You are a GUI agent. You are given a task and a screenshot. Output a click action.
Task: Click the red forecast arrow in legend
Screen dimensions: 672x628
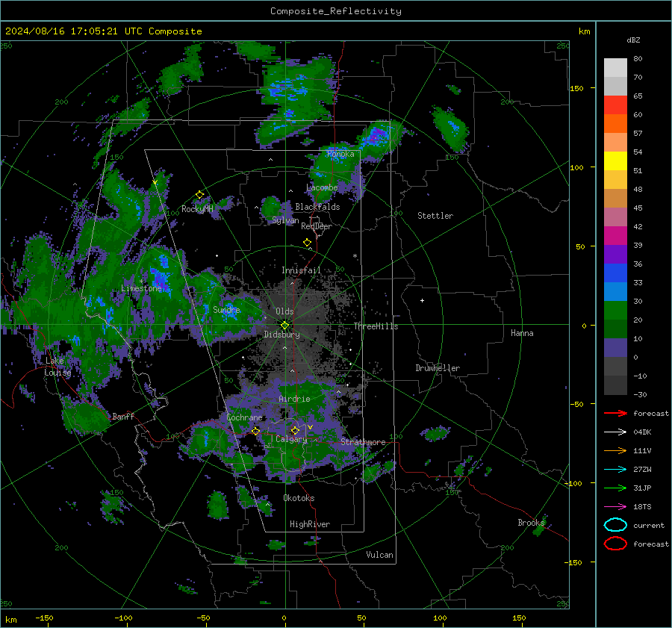[x=615, y=413]
